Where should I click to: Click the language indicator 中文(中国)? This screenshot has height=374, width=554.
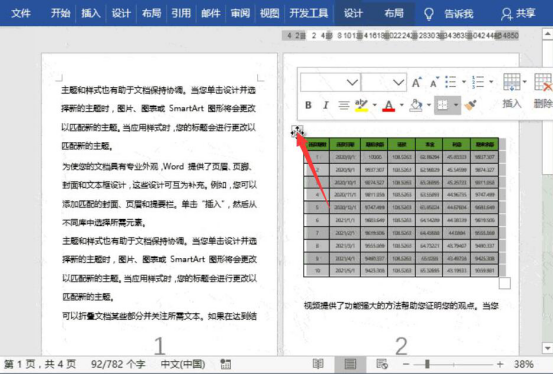coord(183,364)
